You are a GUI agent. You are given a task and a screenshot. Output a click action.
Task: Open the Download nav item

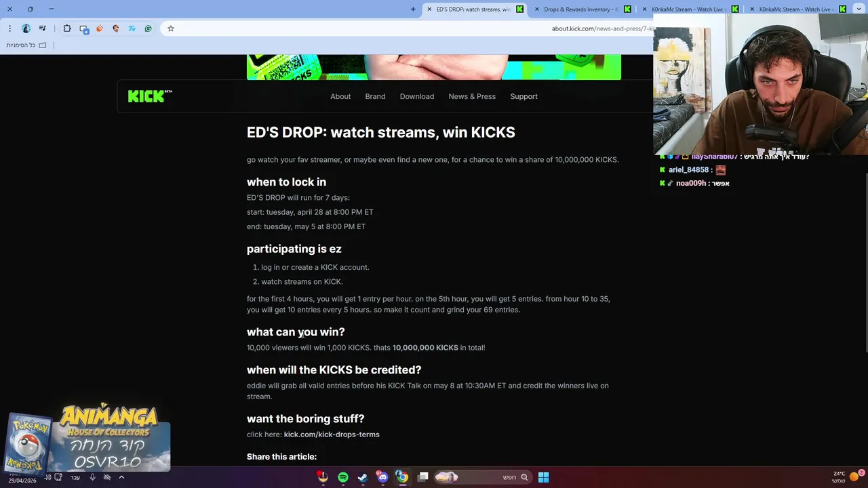417,96
